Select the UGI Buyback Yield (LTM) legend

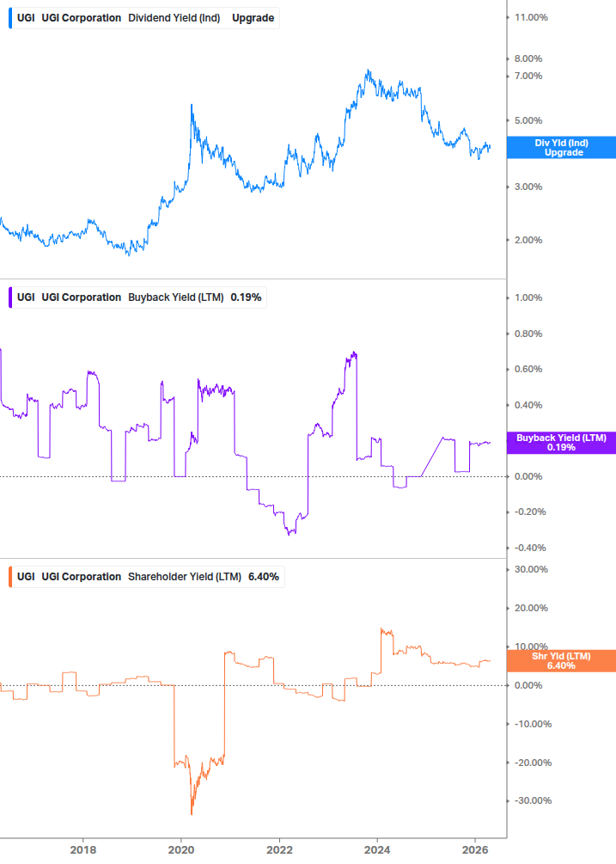137,297
